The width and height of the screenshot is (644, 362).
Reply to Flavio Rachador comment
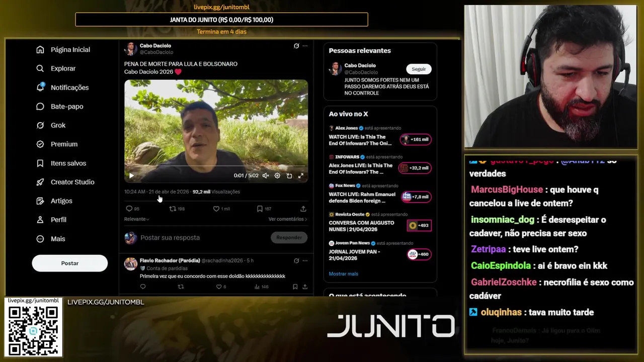coord(143,287)
